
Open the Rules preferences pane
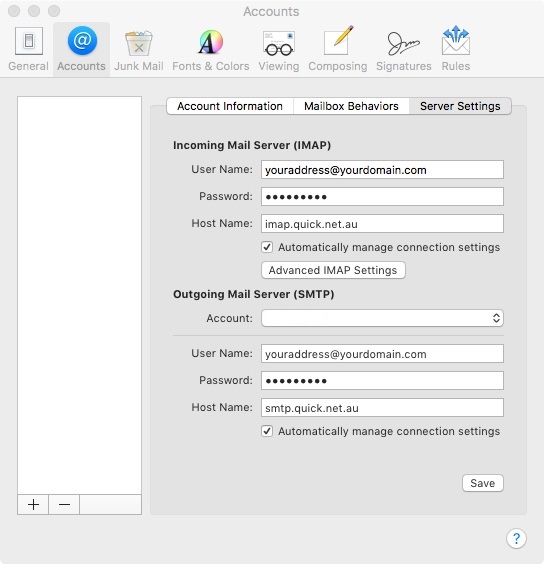[x=455, y=49]
